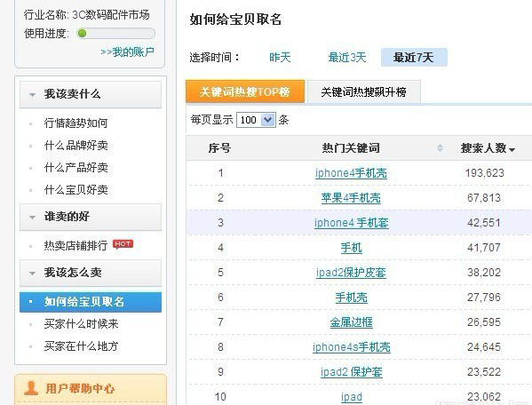Click the 序号 column header
532x405 pixels.
tap(219, 148)
